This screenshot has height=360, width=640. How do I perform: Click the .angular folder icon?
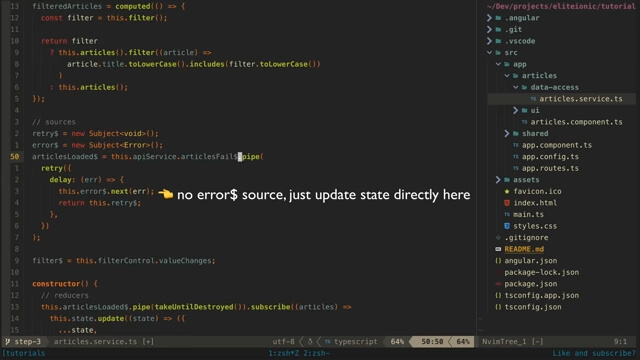(x=498, y=18)
